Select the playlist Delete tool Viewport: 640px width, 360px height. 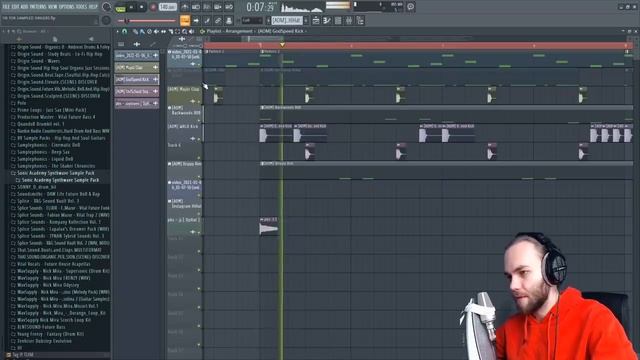[149, 31]
